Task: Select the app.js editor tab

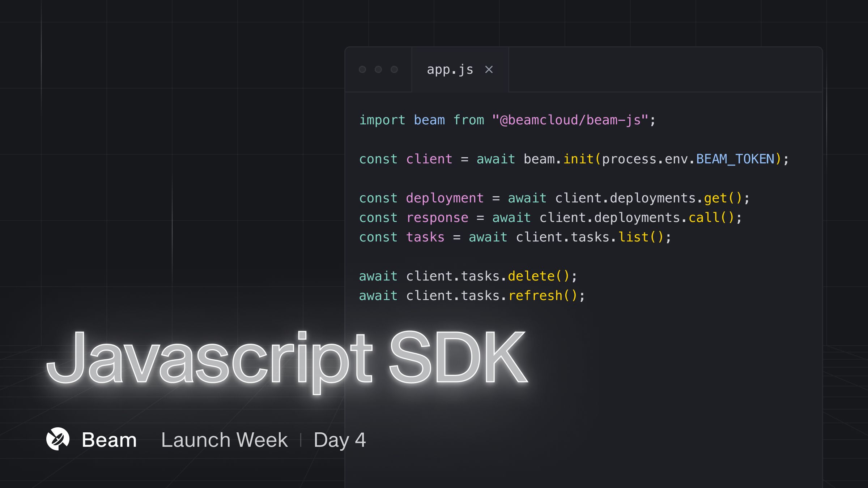Action: click(460, 69)
